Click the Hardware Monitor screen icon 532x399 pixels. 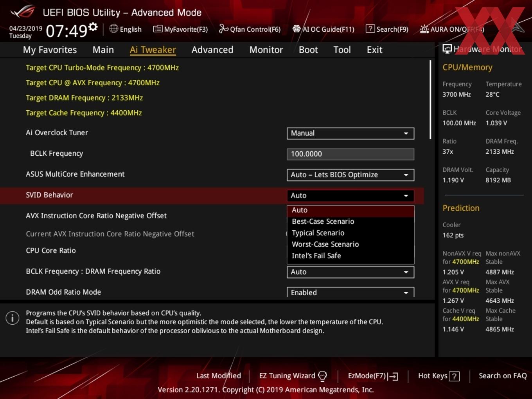point(447,49)
